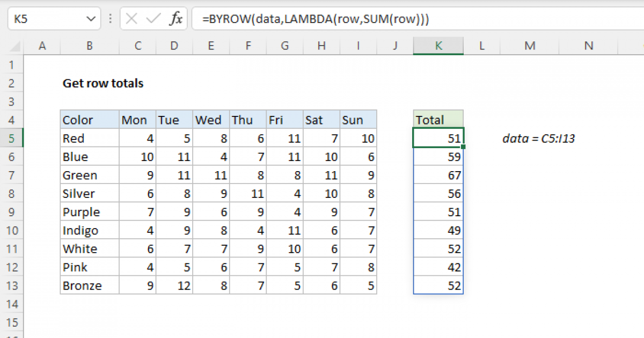Select row 5 header
644x338 pixels.
[12, 138]
